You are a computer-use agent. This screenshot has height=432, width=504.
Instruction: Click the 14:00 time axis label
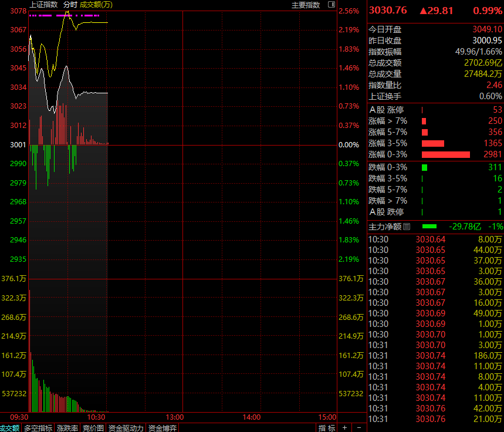251,417
